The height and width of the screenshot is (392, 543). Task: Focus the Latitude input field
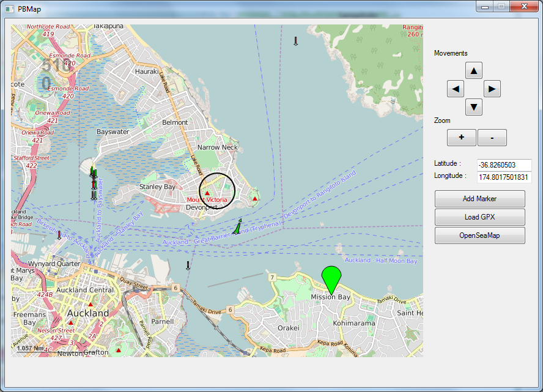504,165
